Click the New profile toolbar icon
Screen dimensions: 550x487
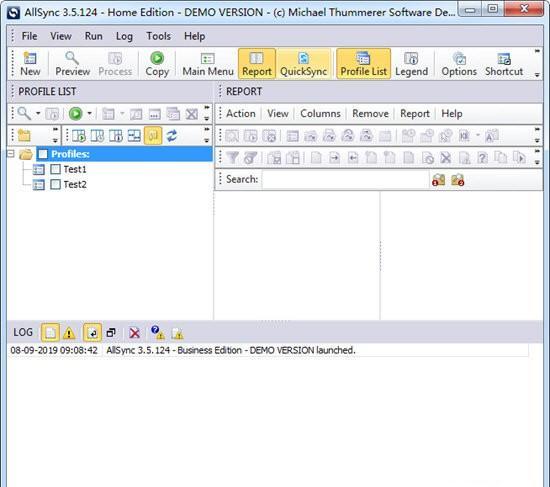tap(29, 64)
